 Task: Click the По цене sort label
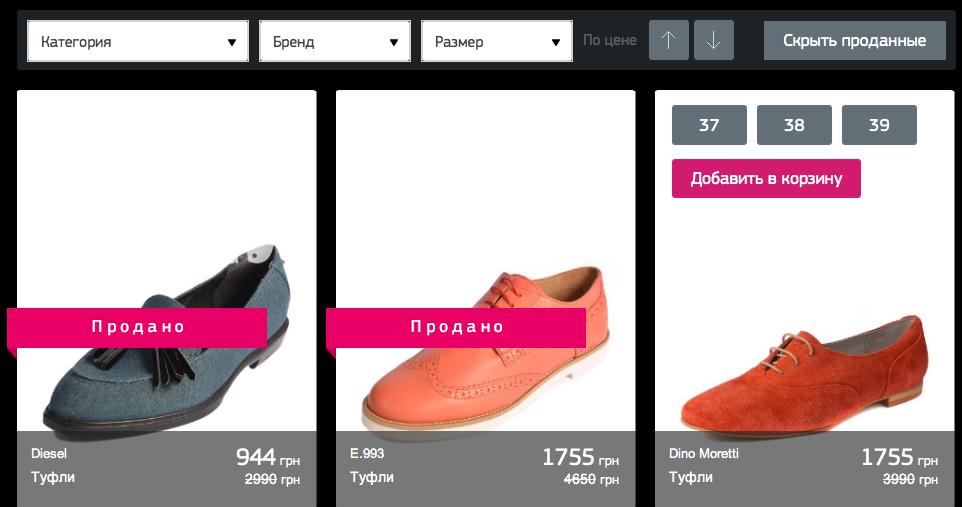[609, 41]
